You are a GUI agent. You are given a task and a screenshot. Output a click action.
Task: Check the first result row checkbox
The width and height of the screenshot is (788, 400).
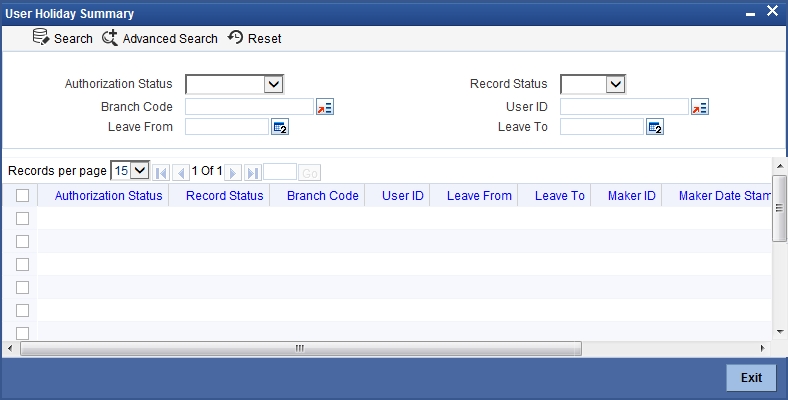(x=22, y=218)
